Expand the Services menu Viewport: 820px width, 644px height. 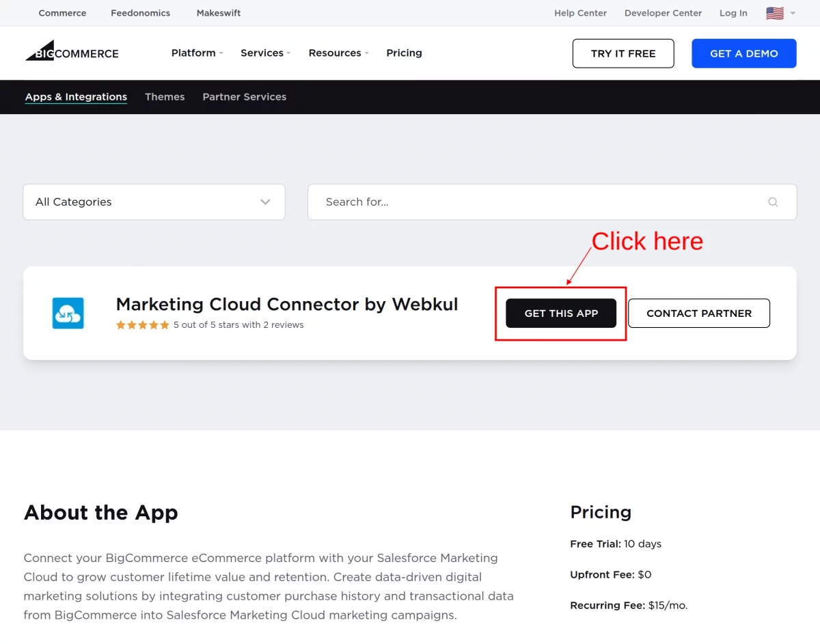[x=265, y=53]
